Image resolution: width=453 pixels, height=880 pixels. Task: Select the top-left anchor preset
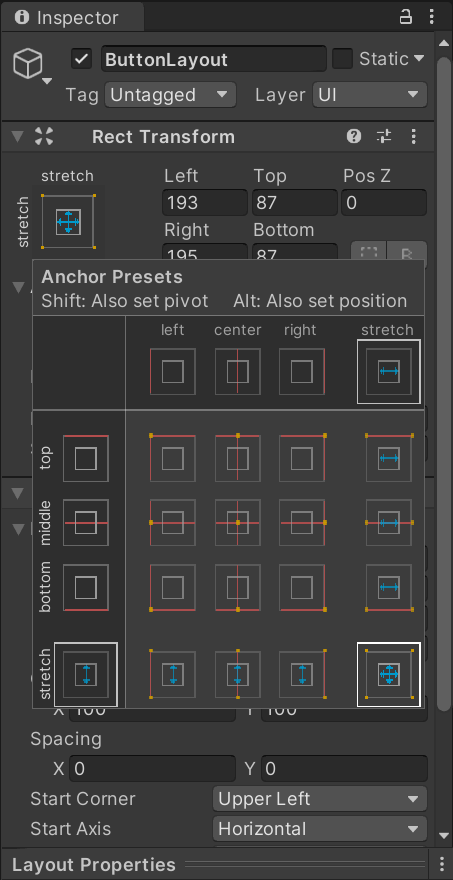tap(173, 458)
